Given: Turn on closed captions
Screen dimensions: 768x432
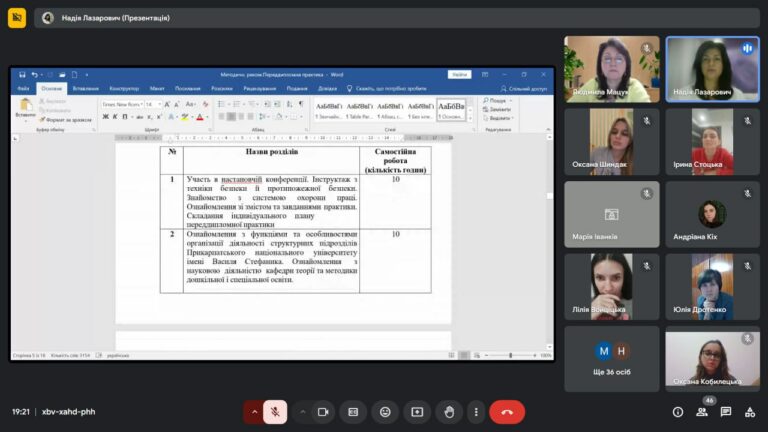Looking at the screenshot, I should point(353,412).
